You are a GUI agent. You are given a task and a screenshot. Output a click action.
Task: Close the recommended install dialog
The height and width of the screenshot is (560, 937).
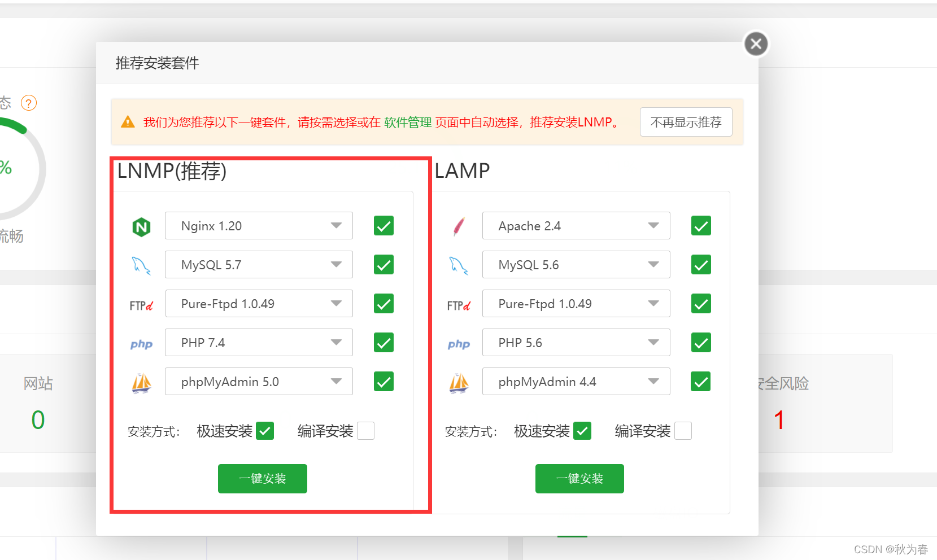tap(756, 43)
